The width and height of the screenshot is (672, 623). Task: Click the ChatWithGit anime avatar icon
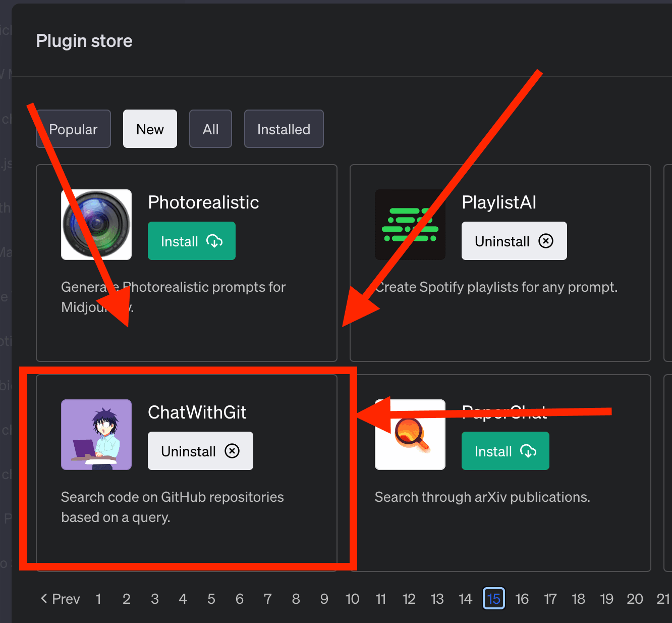tap(96, 435)
